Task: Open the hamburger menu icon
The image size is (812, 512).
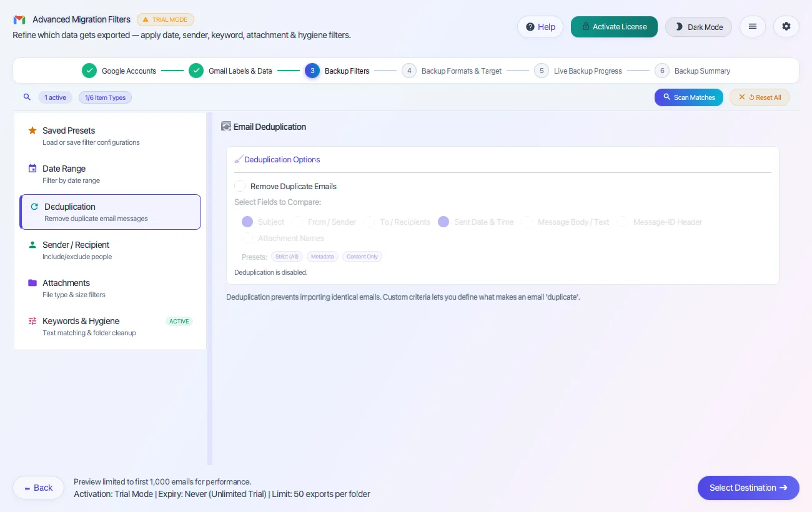Action: click(753, 27)
